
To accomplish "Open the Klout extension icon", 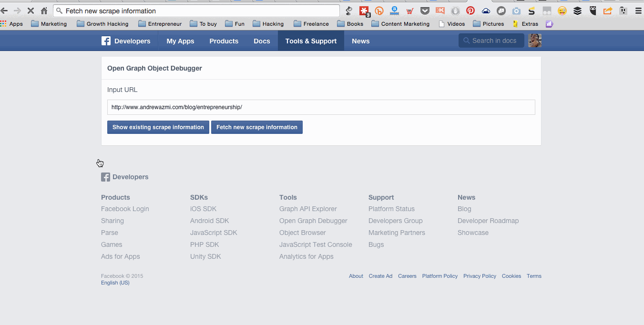I will 440,10.
